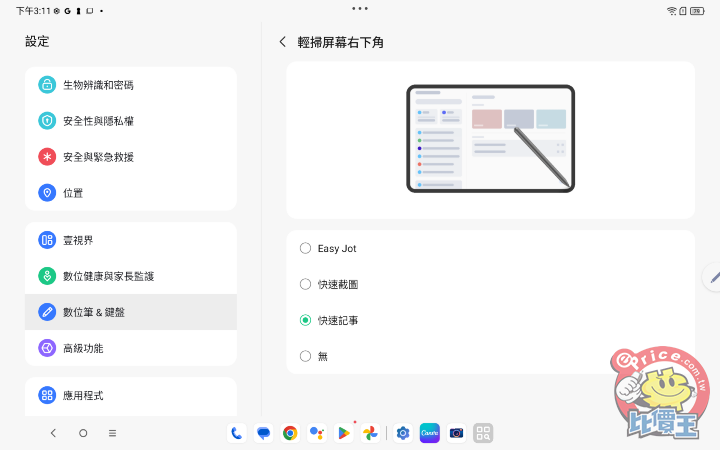Image resolution: width=720 pixels, height=450 pixels.
Task: Tap the navigation back arrow
Action: [x=53, y=433]
